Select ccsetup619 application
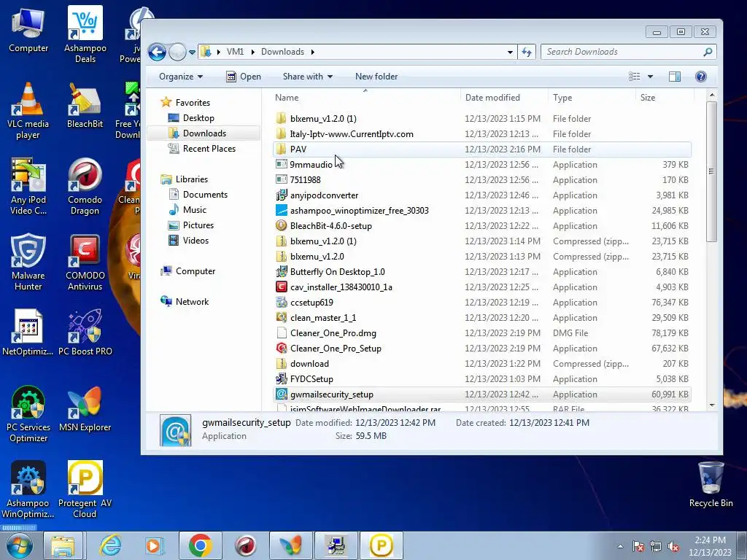The height and width of the screenshot is (560, 747). pyautogui.click(x=482, y=303)
